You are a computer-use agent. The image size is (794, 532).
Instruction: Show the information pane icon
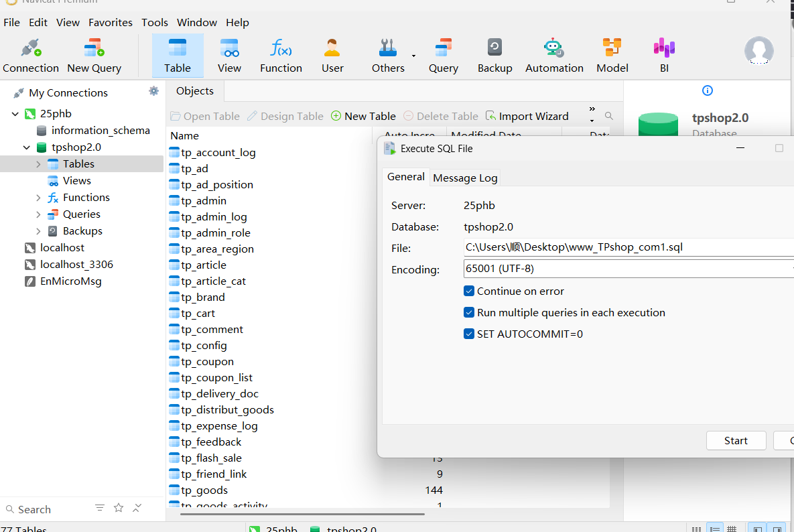[708, 90]
